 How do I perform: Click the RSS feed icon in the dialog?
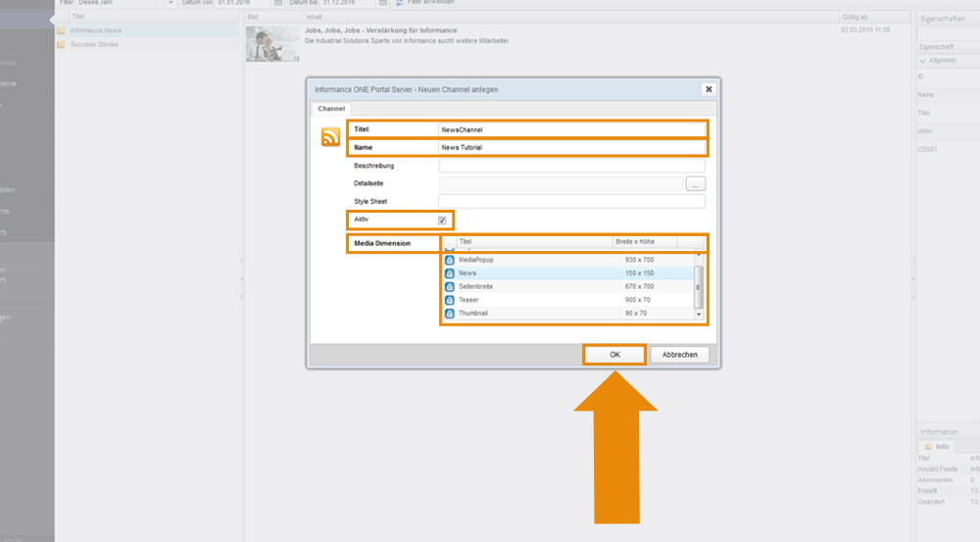[x=330, y=137]
